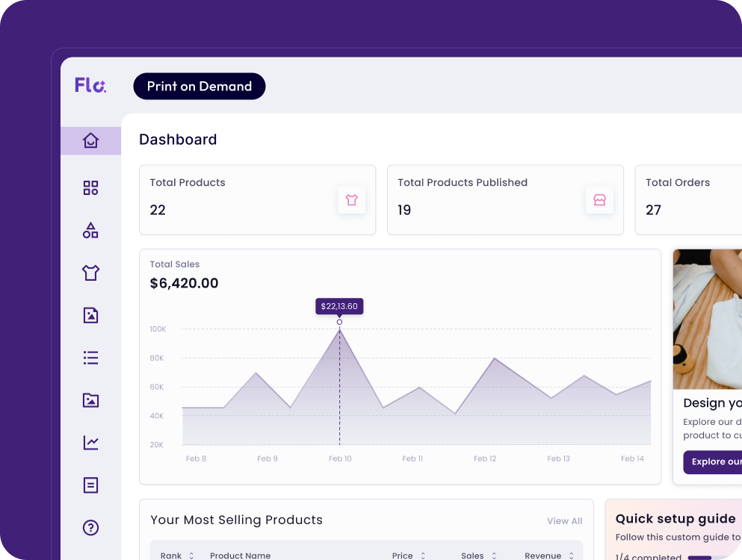The width and height of the screenshot is (742, 560).
Task: Click the list sidebar icon
Action: (90, 358)
